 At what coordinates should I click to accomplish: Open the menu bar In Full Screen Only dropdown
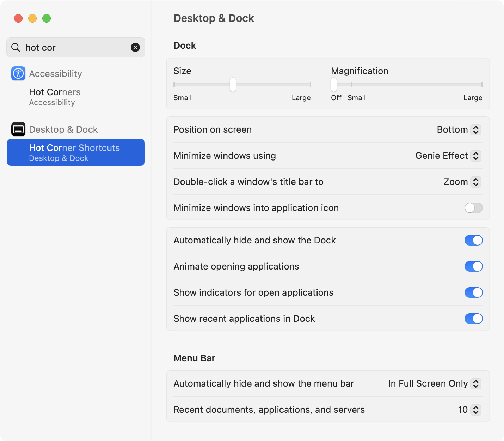point(435,383)
